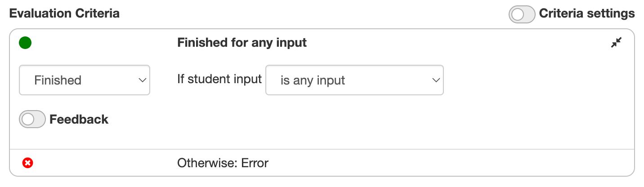Click the "Criteria settings" label text

pyautogui.click(x=586, y=13)
